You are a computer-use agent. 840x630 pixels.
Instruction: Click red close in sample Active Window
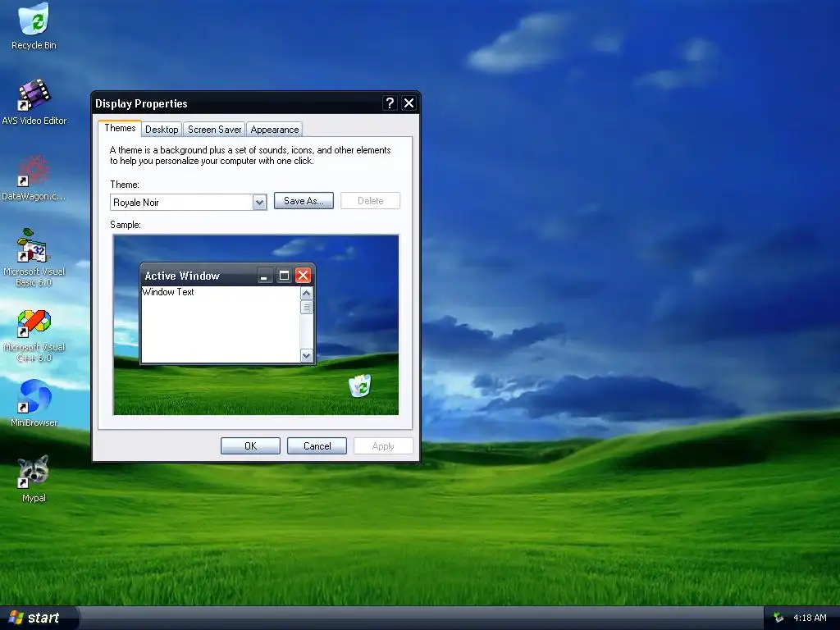[x=304, y=276]
